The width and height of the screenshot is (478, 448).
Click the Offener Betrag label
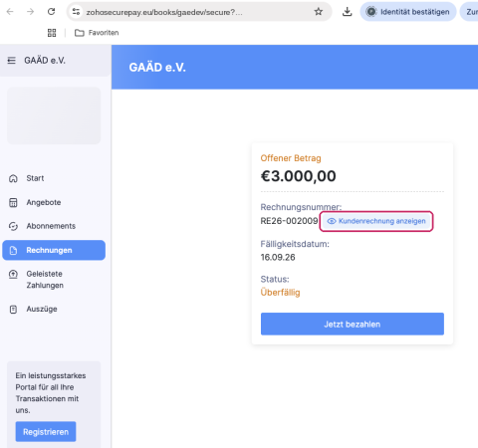point(291,158)
